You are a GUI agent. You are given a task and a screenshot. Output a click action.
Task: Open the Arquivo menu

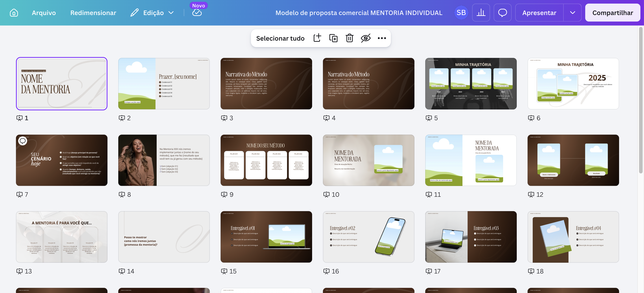pyautogui.click(x=44, y=13)
